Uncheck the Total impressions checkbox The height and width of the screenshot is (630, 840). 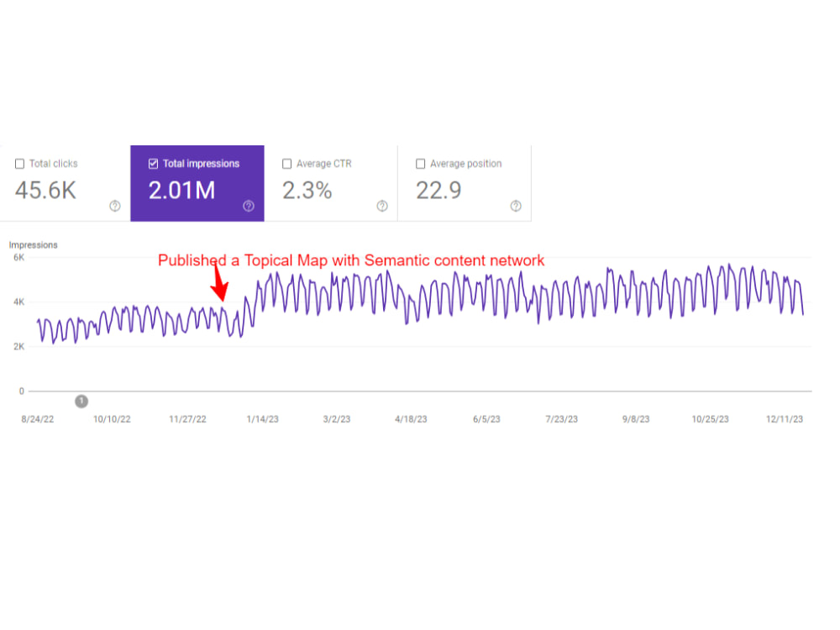coord(153,164)
